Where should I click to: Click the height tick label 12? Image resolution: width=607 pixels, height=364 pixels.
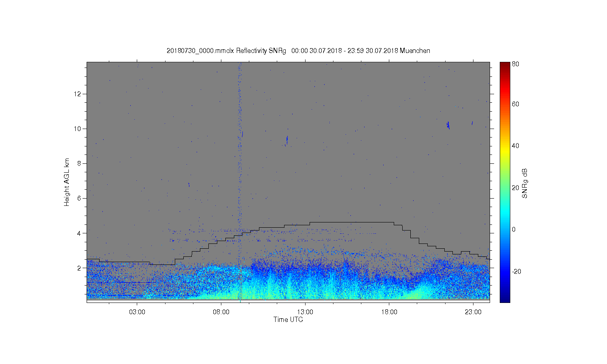(x=79, y=94)
